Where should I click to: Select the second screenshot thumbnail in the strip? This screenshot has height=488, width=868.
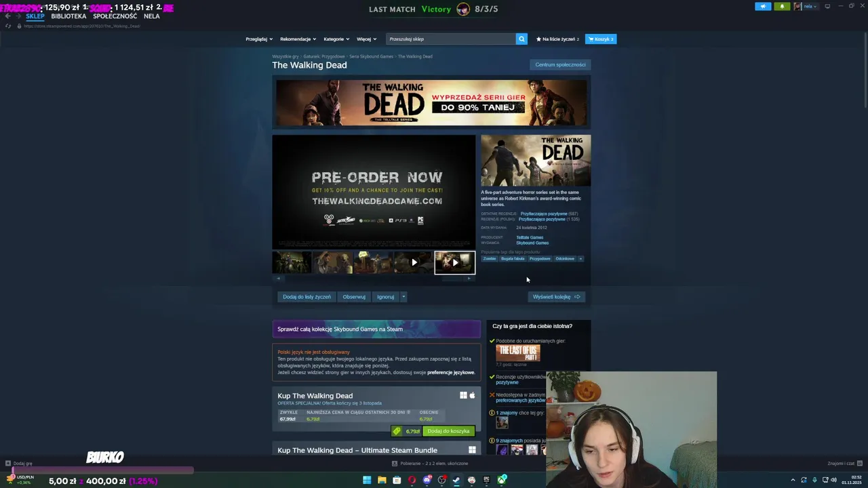[332, 262]
